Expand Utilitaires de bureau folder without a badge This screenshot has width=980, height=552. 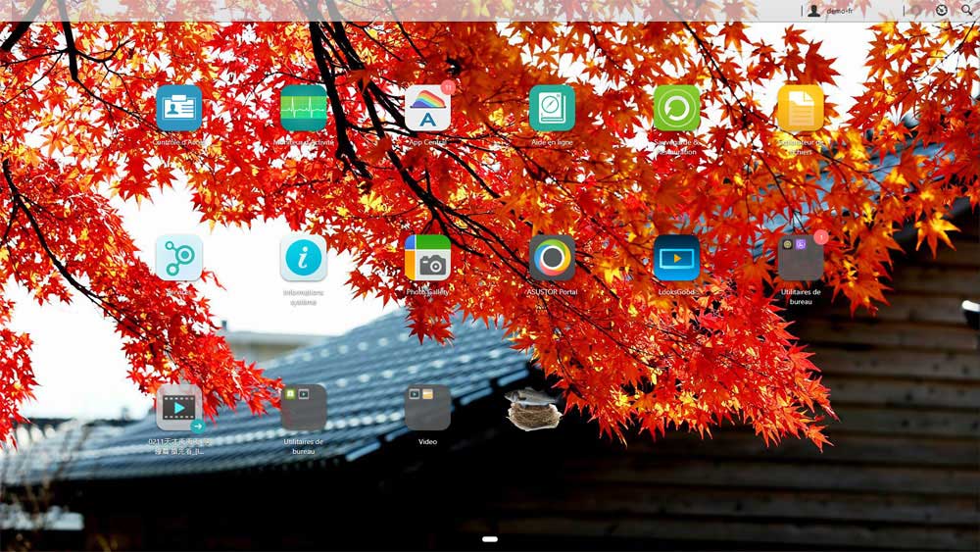pos(304,408)
